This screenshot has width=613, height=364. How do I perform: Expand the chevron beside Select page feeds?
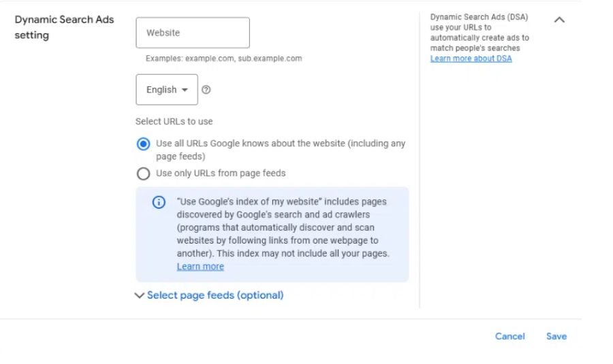pos(140,295)
